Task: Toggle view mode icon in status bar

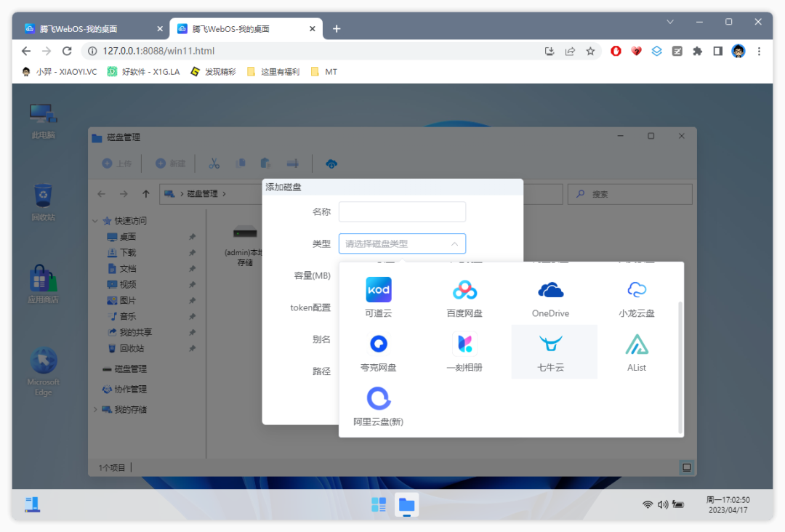Action: 686,467
